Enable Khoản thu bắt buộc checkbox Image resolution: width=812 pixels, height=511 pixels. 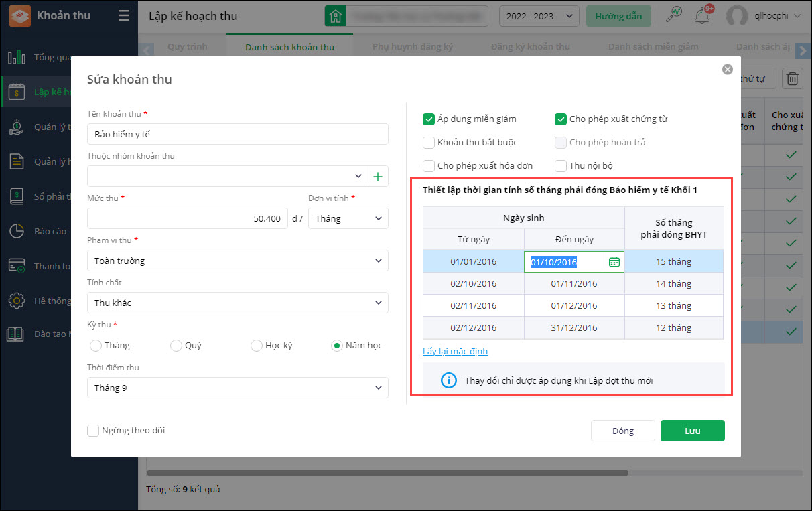click(x=429, y=142)
